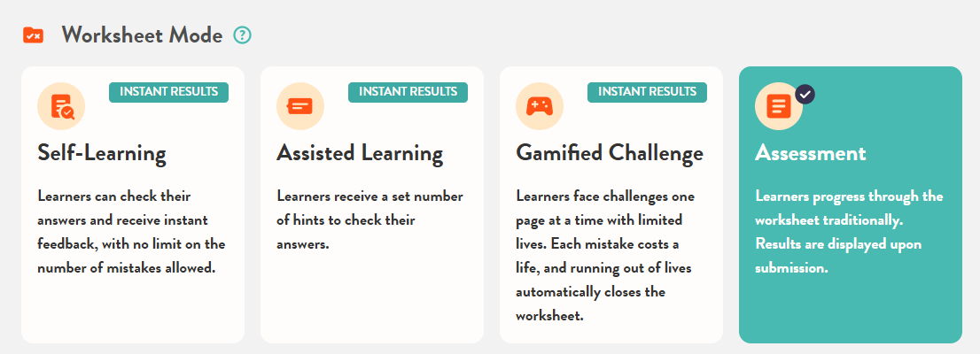Click the Self-Learning Instant Results badge

click(x=169, y=92)
